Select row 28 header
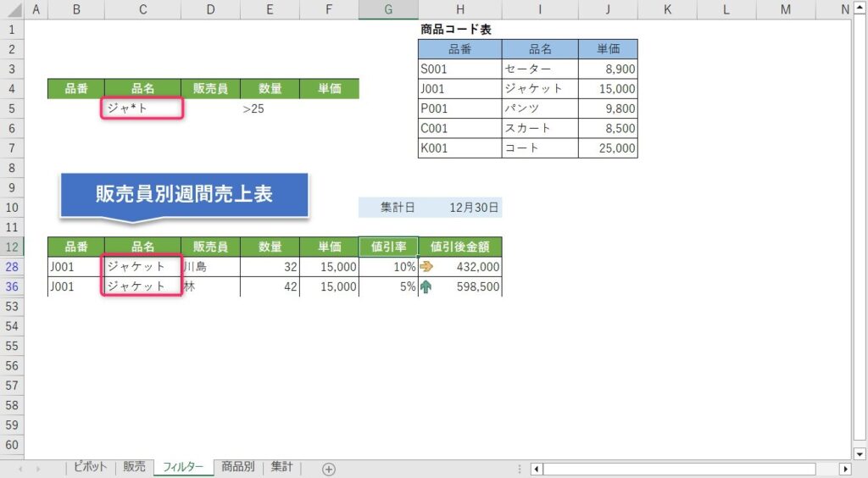This screenshot has height=478, width=868. [12, 267]
